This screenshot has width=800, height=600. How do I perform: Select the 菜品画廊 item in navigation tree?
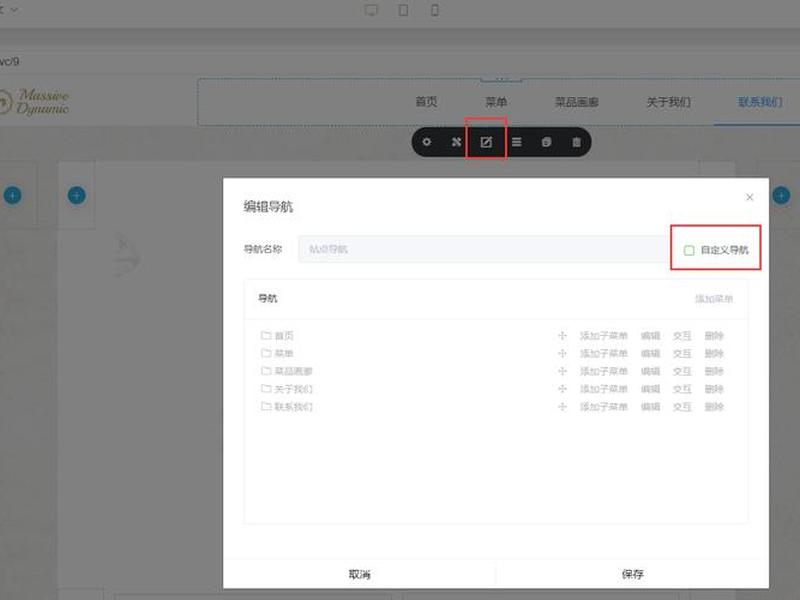point(293,371)
